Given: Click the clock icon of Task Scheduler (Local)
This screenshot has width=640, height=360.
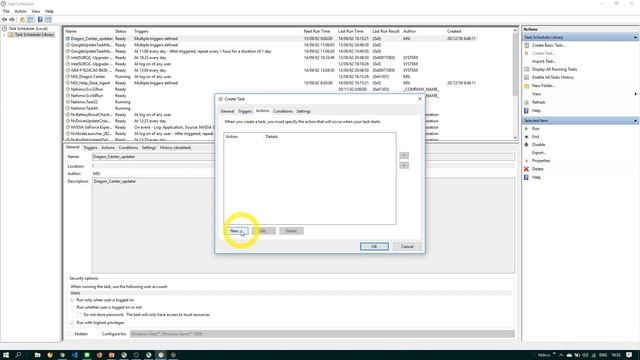Looking at the screenshot, I should [4, 29].
